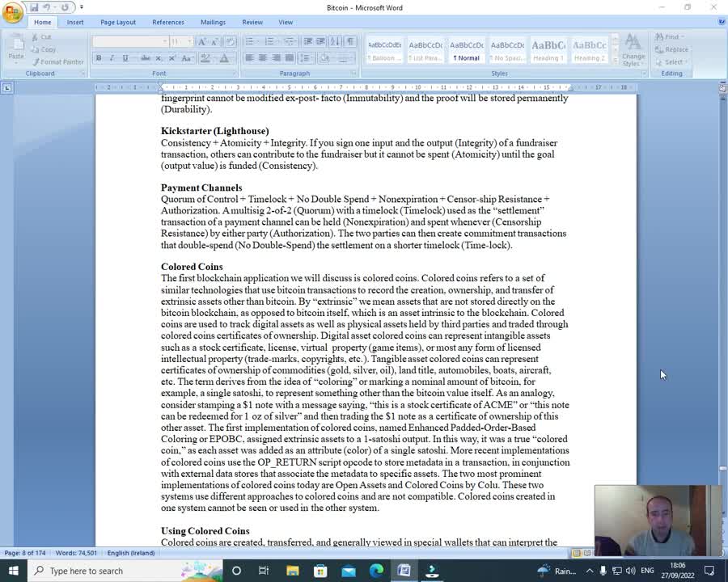
Task: Toggle Show/Hide paragraph marks
Action: tap(350, 42)
